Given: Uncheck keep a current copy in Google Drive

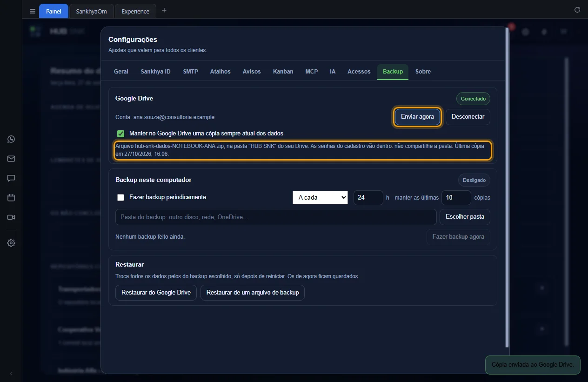Looking at the screenshot, I should (121, 134).
